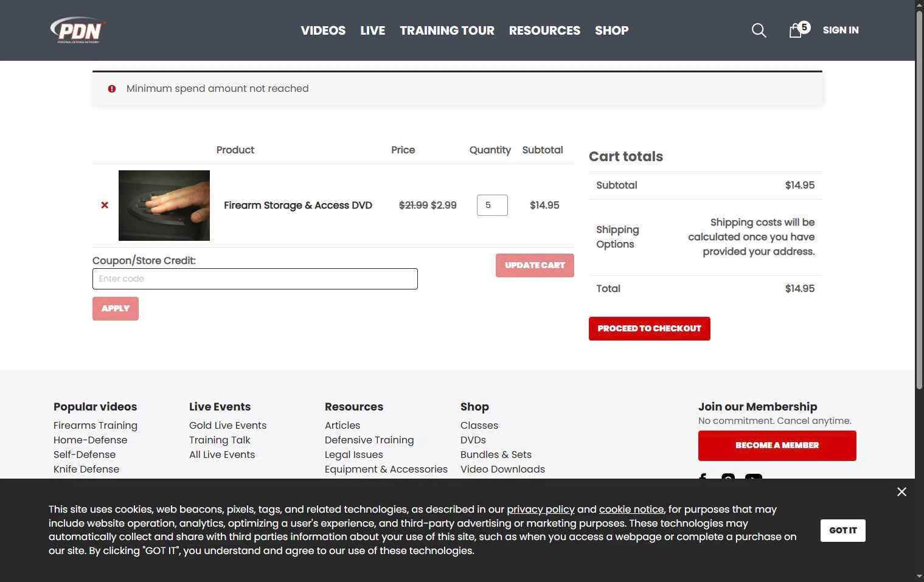Open the Firearms Training footer link
The height and width of the screenshot is (582, 924).
[96, 426]
